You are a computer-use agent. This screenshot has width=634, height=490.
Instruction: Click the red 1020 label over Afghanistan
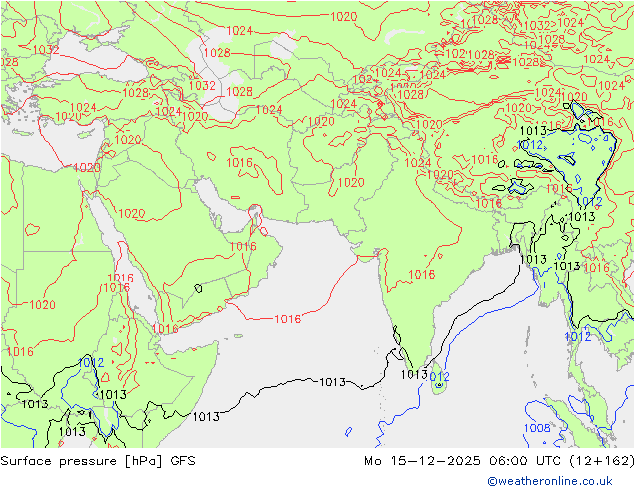pos(351,182)
